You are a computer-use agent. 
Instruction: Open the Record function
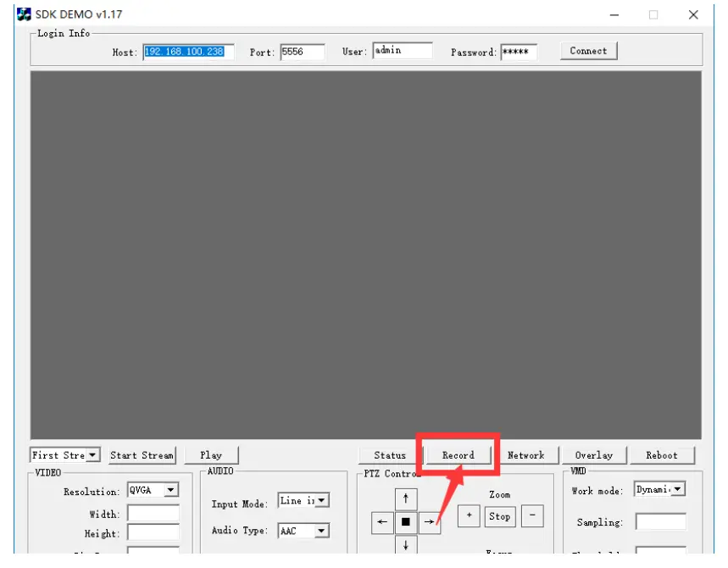coord(458,454)
